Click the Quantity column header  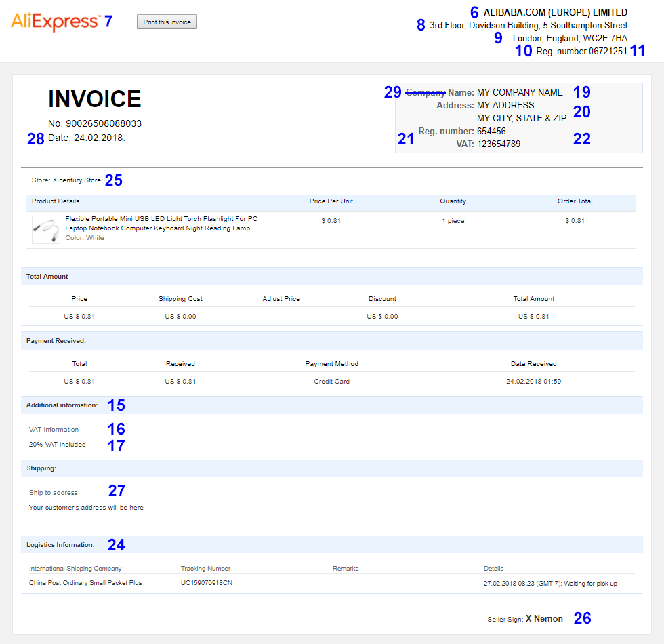[x=453, y=201]
